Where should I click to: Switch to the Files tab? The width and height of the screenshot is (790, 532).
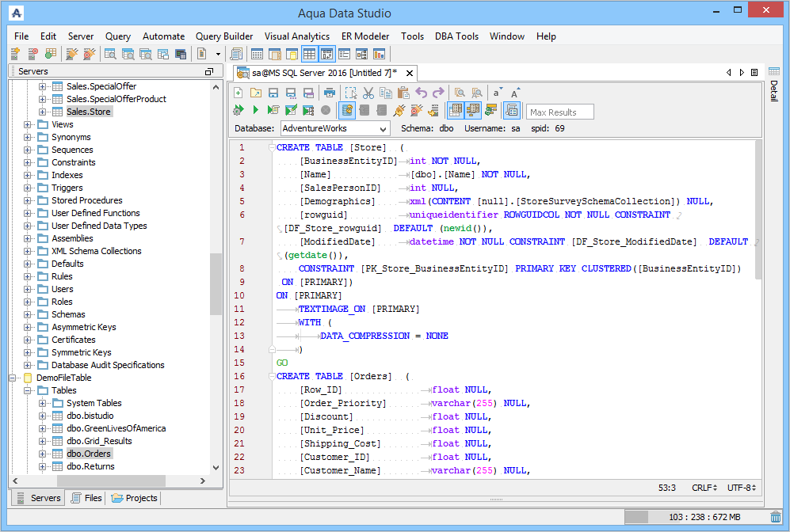[x=86, y=498]
